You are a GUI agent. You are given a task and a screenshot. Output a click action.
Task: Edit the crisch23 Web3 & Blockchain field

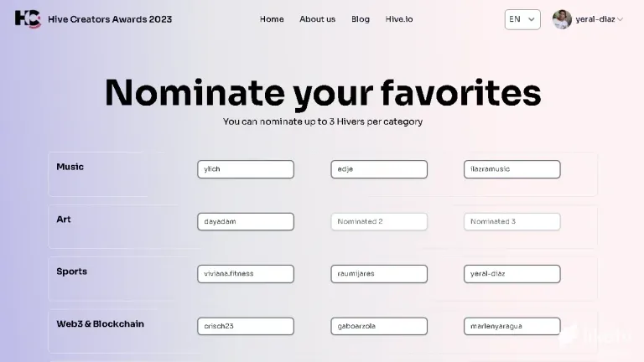246,326
